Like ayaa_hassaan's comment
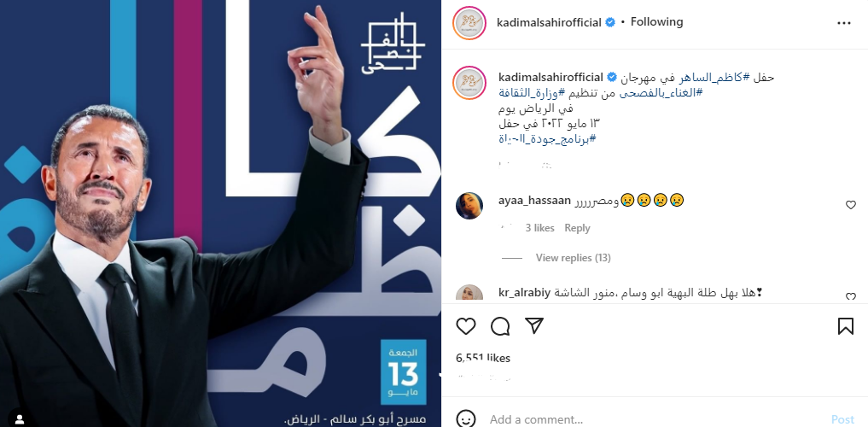 pyautogui.click(x=851, y=205)
